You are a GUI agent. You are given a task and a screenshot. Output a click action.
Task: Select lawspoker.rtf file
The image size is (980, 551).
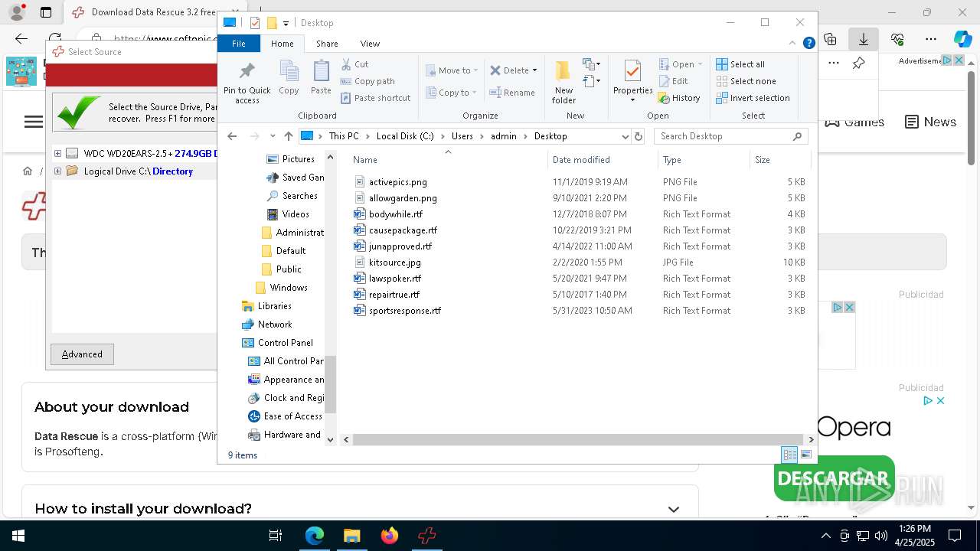click(x=395, y=279)
